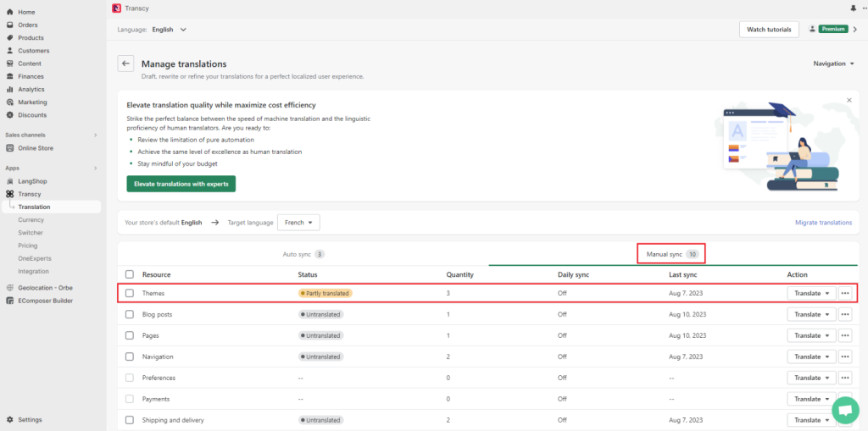Open the Language English dropdown
This screenshot has width=868, height=431.
coord(169,30)
